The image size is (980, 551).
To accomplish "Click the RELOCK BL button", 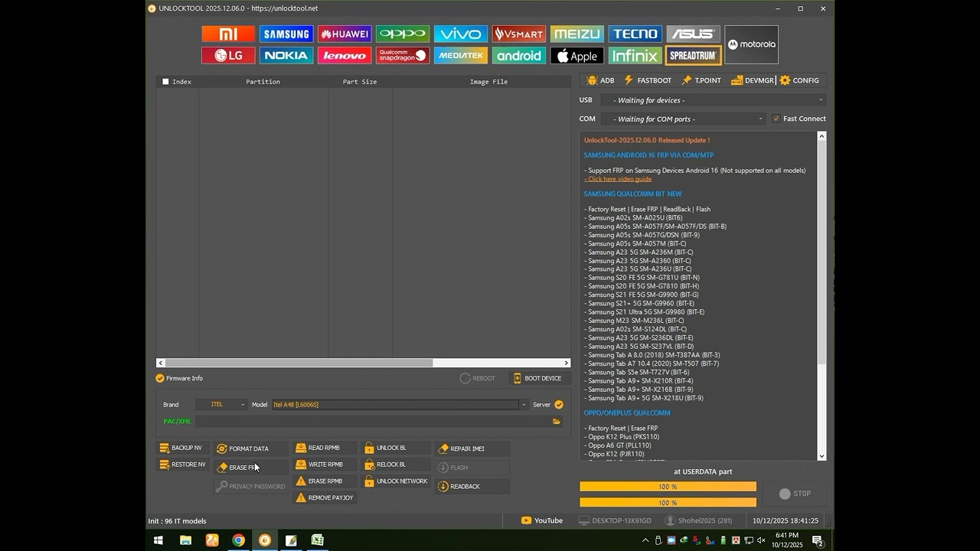I will tap(397, 465).
